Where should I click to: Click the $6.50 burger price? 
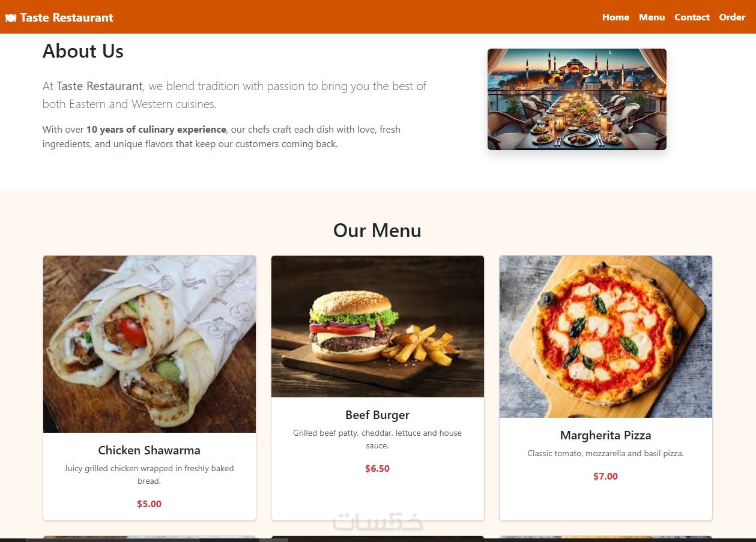378,469
